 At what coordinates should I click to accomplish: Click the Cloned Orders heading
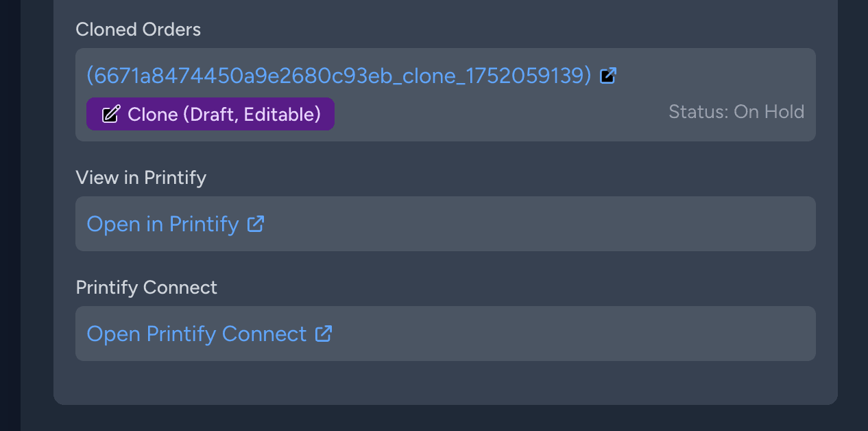138,30
